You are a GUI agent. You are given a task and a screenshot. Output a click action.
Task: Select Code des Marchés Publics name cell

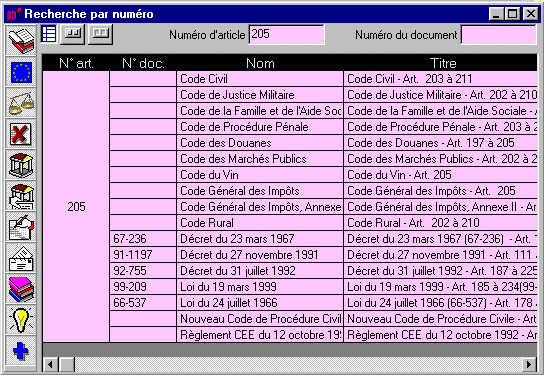pyautogui.click(x=260, y=159)
